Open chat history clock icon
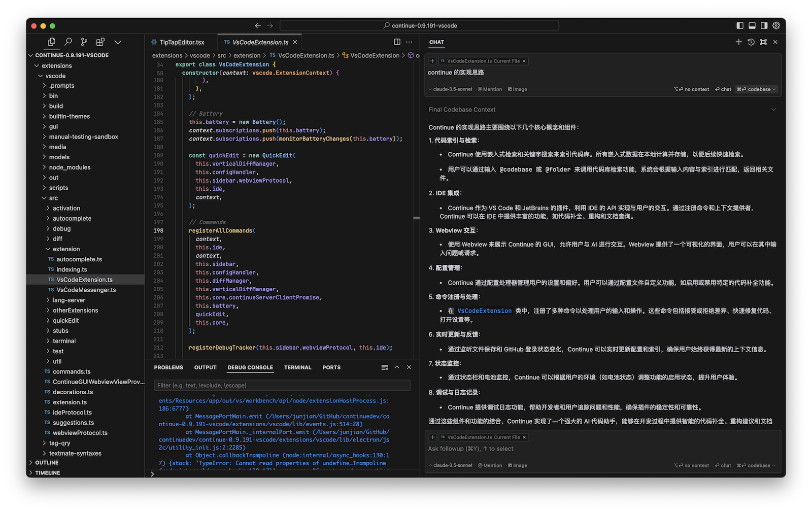Viewport: 812px width, 512px height. (x=751, y=42)
